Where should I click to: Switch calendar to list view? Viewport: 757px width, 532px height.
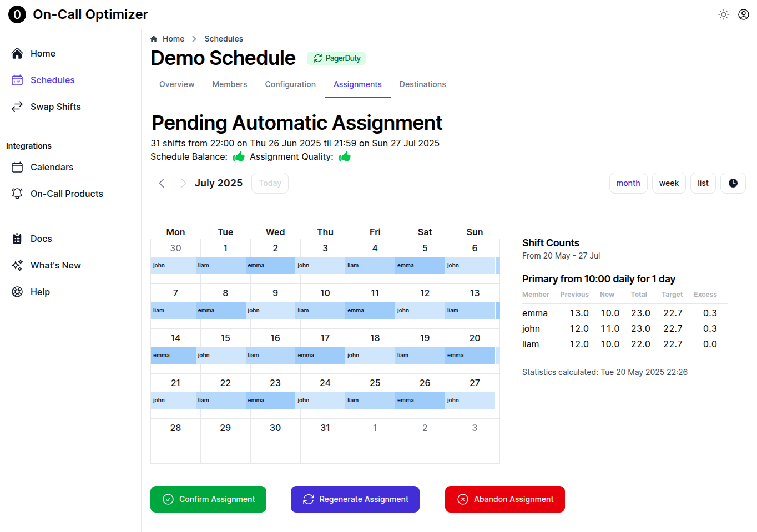tap(703, 183)
